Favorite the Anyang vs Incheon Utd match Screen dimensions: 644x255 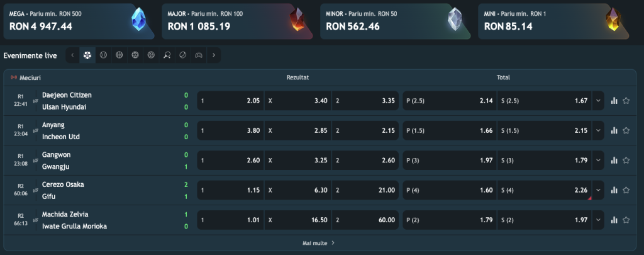tap(626, 130)
